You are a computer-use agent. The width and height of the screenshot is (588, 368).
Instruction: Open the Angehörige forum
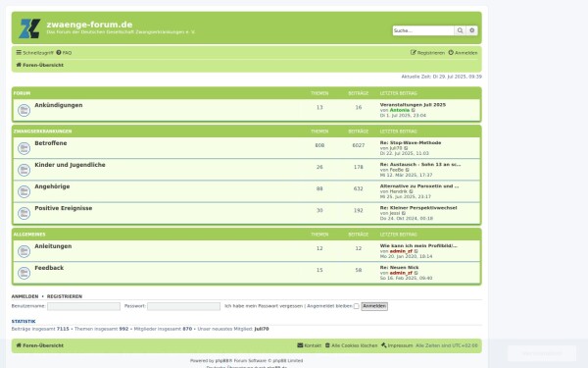point(52,186)
